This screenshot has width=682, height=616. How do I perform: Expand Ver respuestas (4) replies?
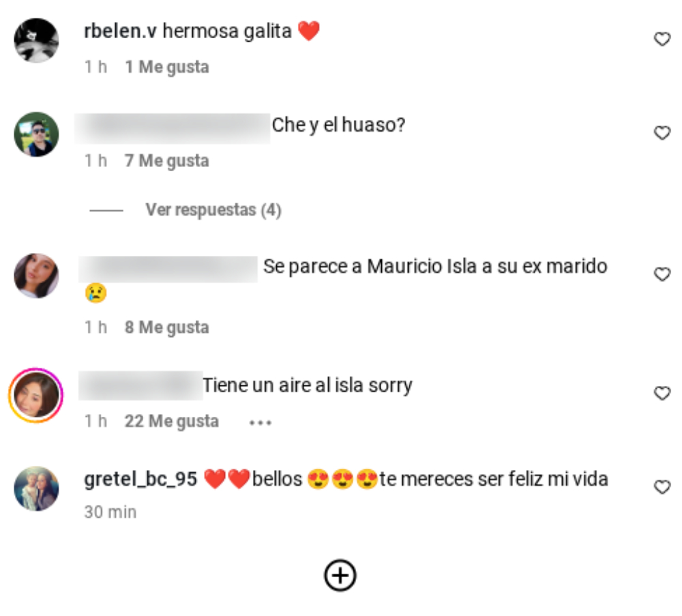213,209
